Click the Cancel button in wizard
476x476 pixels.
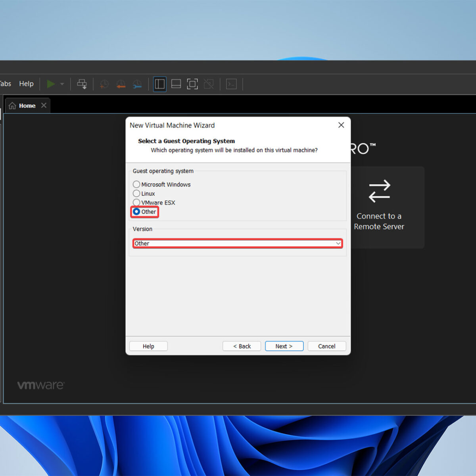click(x=327, y=346)
